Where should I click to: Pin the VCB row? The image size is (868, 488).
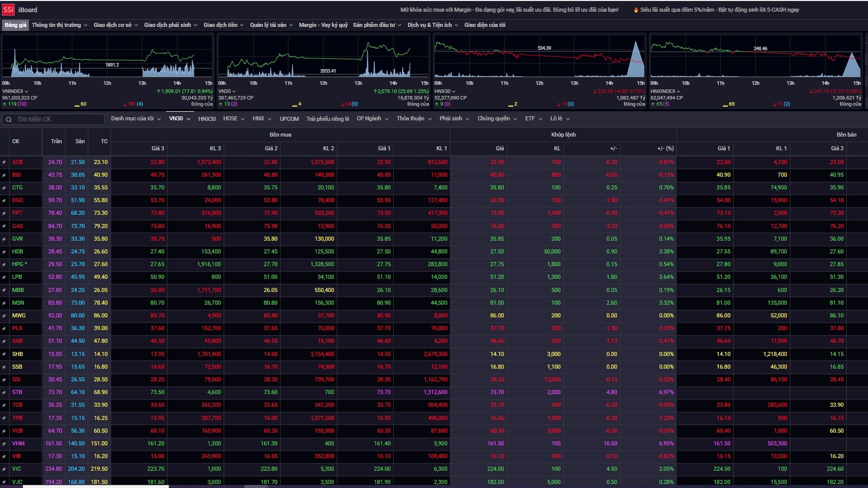(x=4, y=431)
